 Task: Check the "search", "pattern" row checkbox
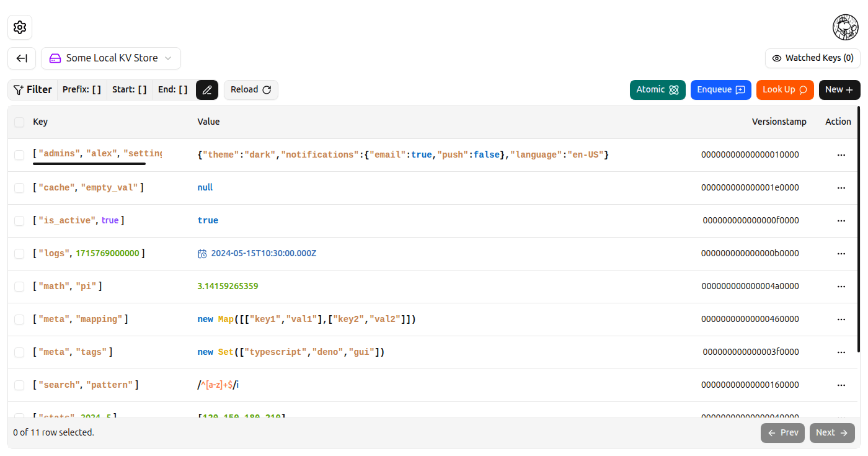(x=19, y=385)
